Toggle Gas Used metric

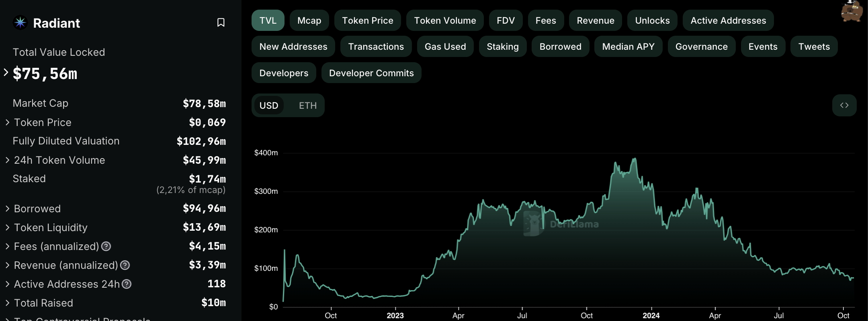[x=445, y=47]
